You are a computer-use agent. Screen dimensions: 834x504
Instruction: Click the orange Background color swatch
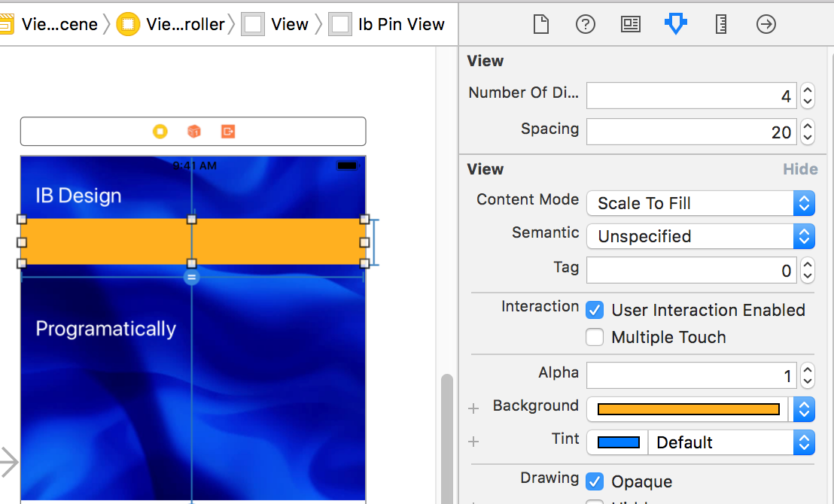coord(689,408)
